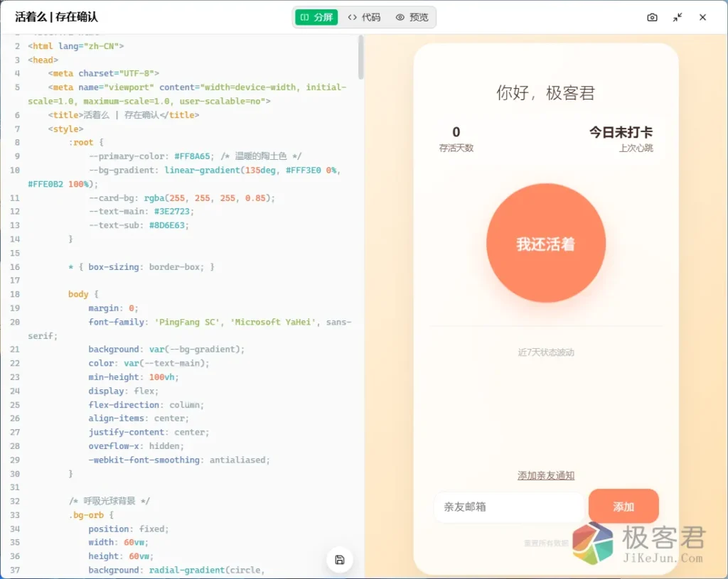Switch to 预览 preview-only view
Viewport: 728px width, 579px height.
412,17
